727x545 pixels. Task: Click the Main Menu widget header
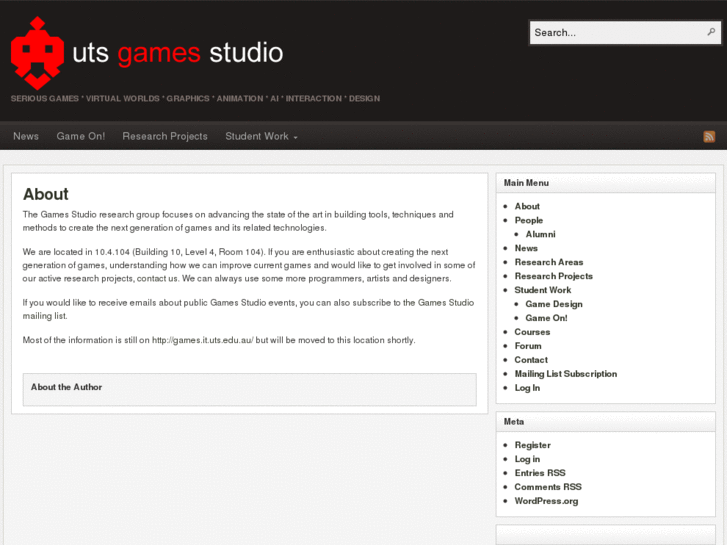tap(605, 183)
